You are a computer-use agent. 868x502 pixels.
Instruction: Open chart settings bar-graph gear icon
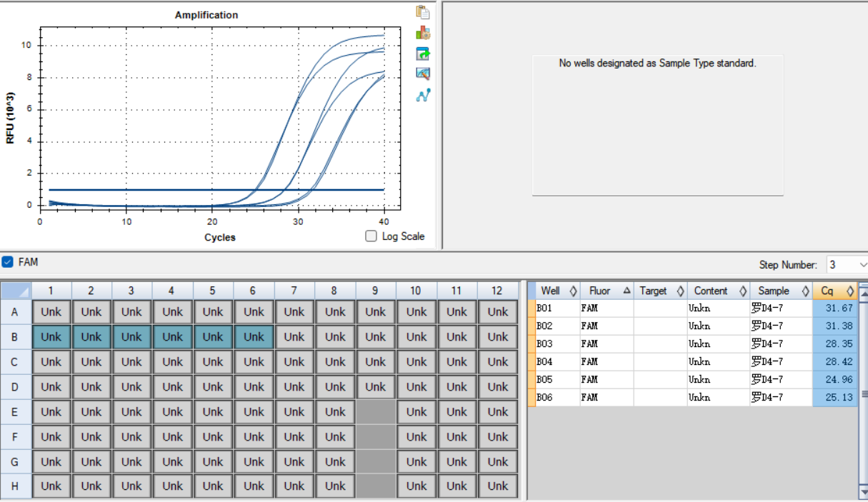click(x=423, y=33)
